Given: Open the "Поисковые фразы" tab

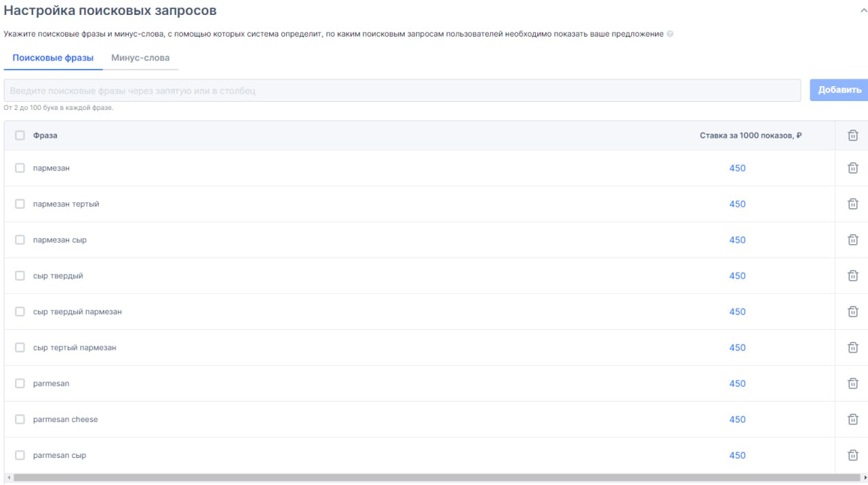Looking at the screenshot, I should click(x=53, y=58).
